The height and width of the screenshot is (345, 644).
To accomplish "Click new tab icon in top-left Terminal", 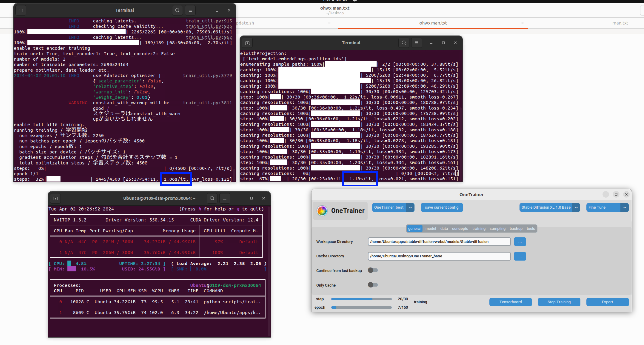I will click(x=21, y=11).
